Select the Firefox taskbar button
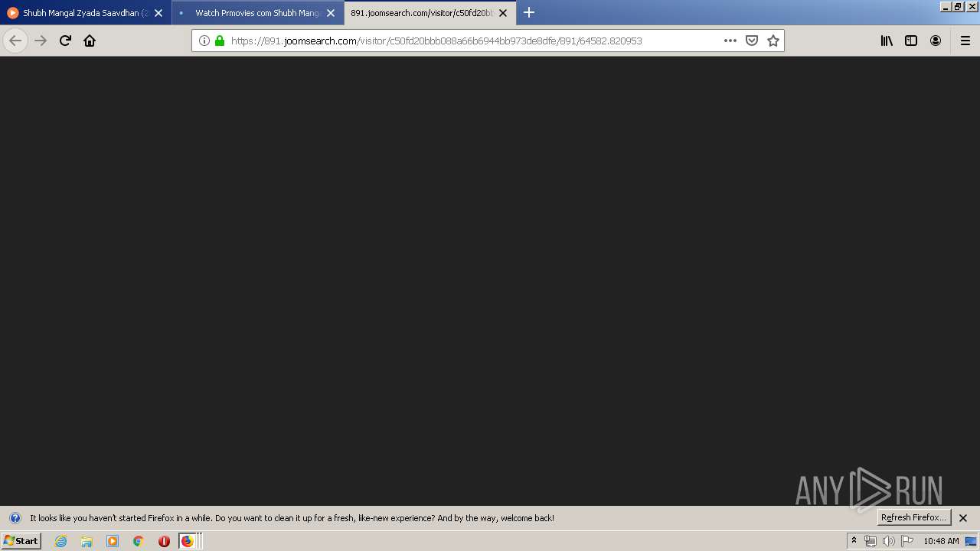The height and width of the screenshot is (551, 980). click(x=189, y=541)
